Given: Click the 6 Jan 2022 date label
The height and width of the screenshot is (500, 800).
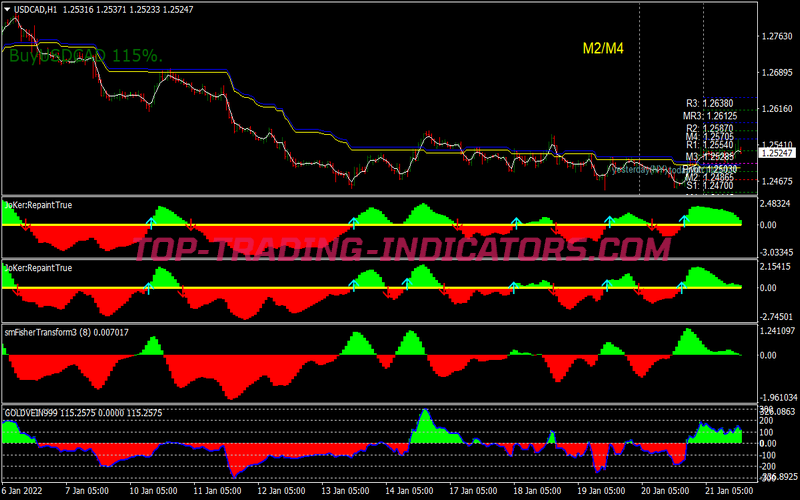Looking at the screenshot, I should (x=22, y=491).
